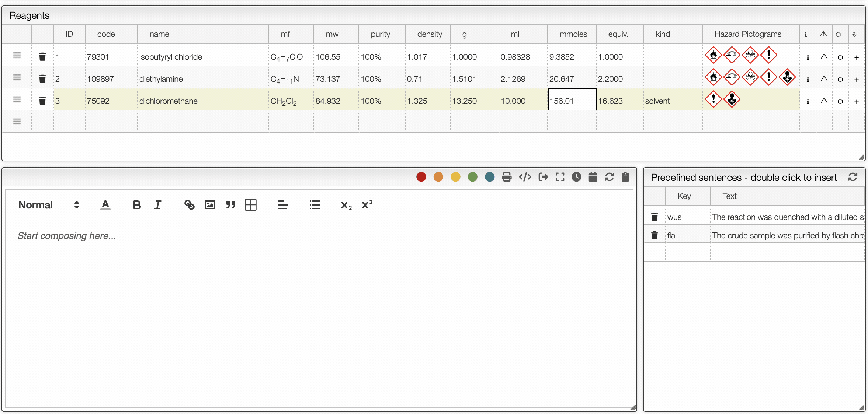Select the red color dot
868x414 pixels.
(x=421, y=177)
